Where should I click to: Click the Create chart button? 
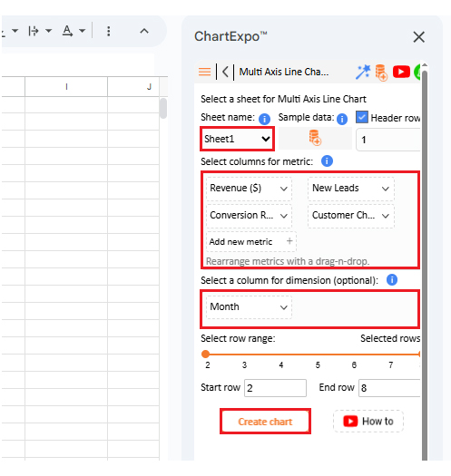pyautogui.click(x=265, y=422)
